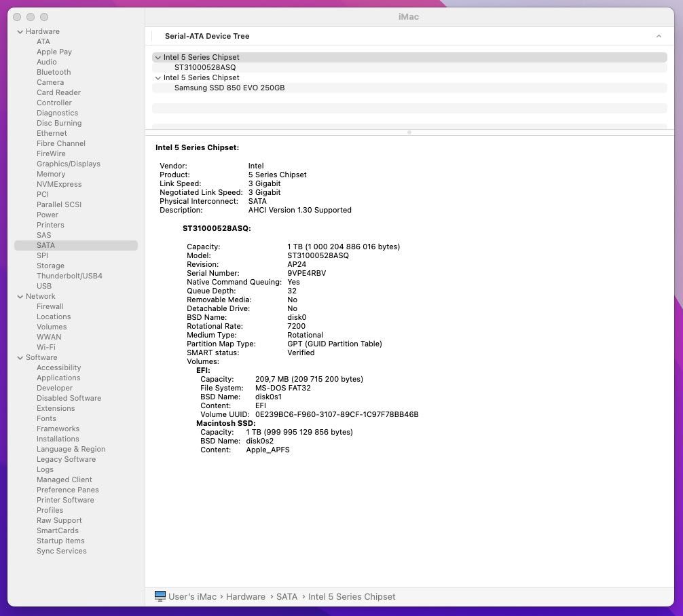Click SATA in the bottom path bar
This screenshot has height=616, width=683.
pos(287,597)
